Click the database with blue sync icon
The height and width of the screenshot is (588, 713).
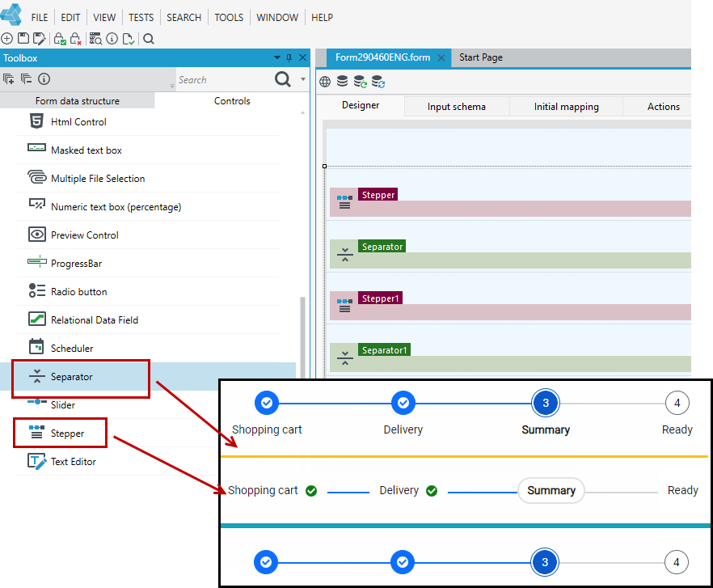click(x=378, y=82)
